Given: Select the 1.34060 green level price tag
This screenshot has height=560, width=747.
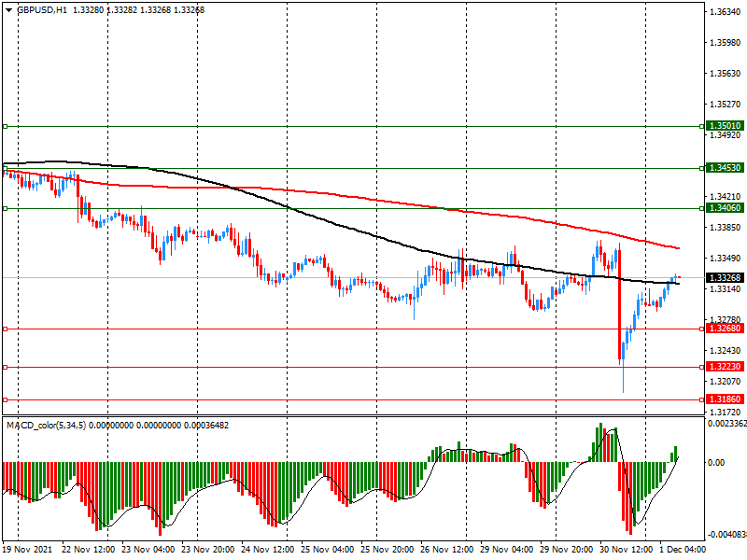Looking at the screenshot, I should [725, 208].
